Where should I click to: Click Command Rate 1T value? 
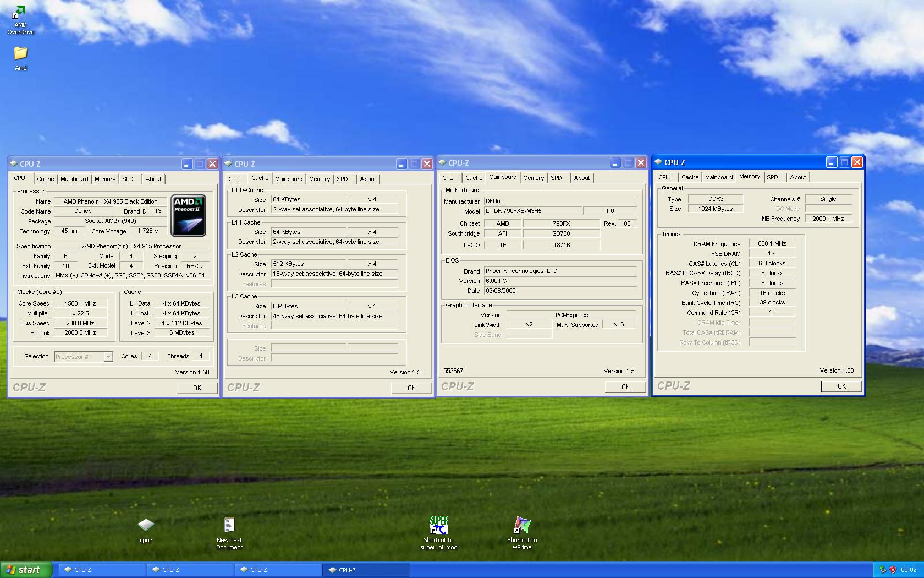point(772,312)
